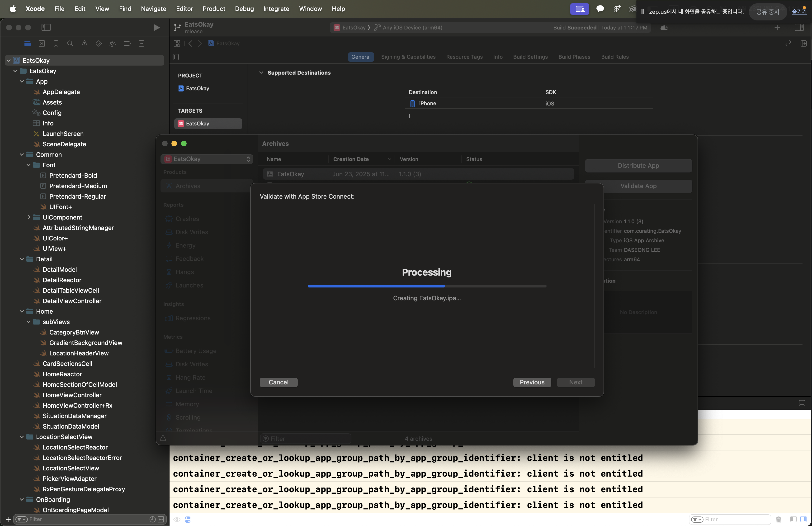
Task: Toggle the inspector panel on right
Action: pos(799,27)
